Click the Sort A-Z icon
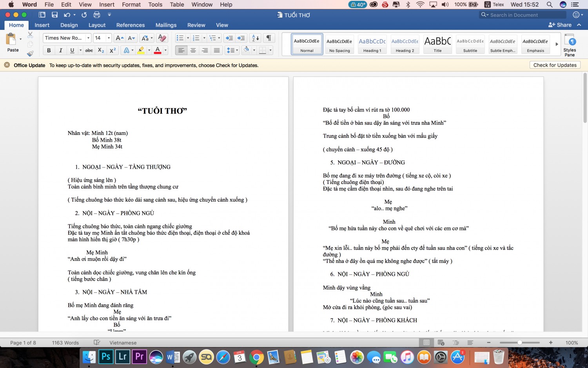Viewport: 588px width, 368px height. (255, 38)
